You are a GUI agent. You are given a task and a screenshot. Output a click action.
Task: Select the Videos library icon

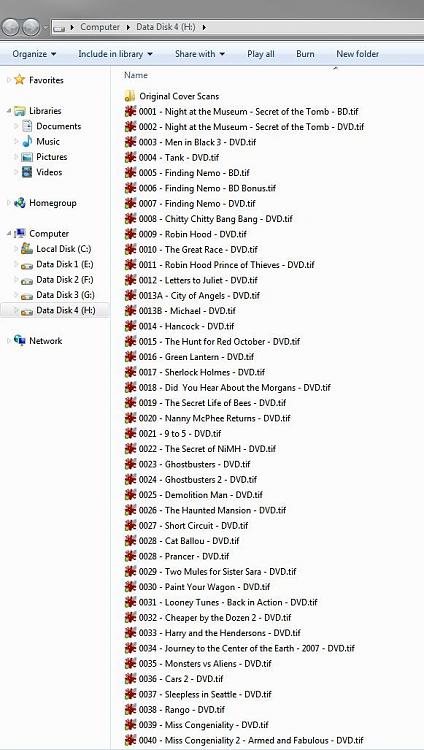(27, 172)
